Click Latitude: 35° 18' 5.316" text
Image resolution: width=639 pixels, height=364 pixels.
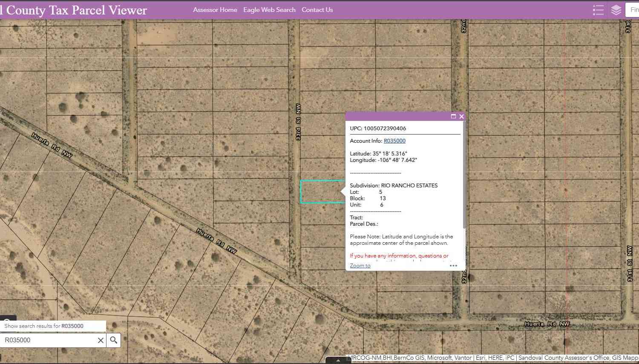coord(378,154)
